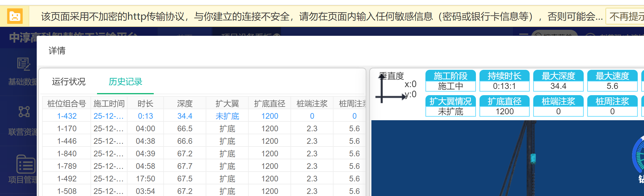The width and height of the screenshot is (644, 196).
Task: Open the 基础数据 sidebar icon
Action: 23,64
